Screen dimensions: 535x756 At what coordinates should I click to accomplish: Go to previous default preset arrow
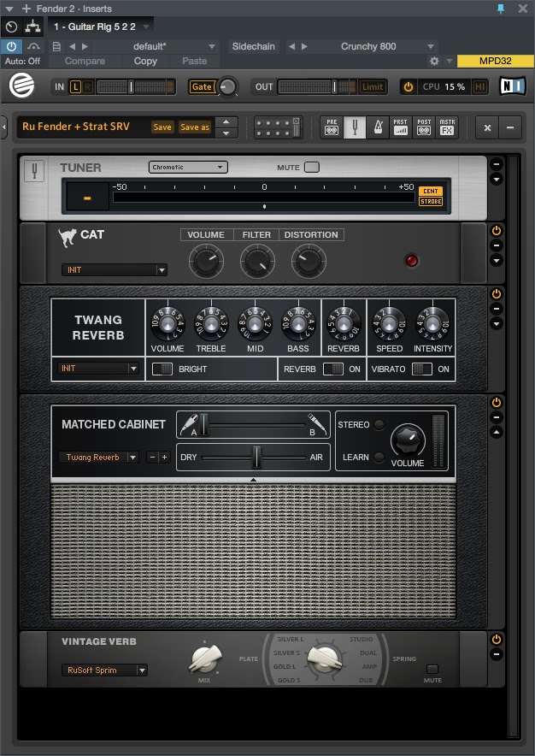coord(73,47)
